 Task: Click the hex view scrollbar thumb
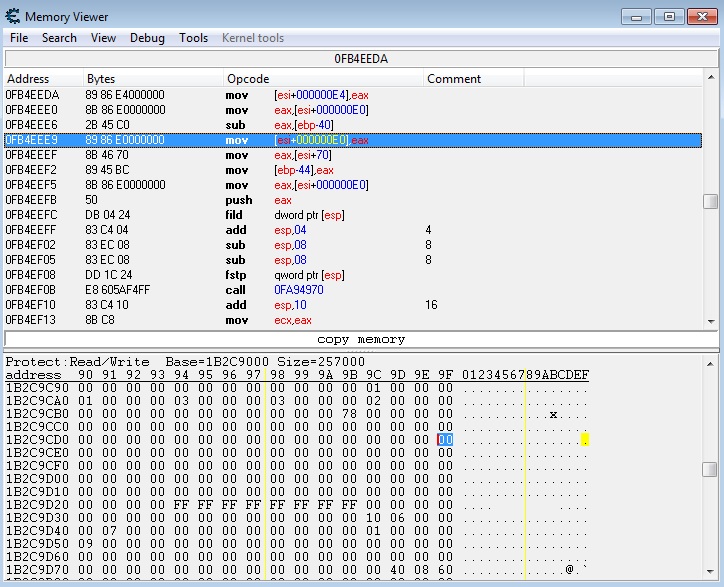click(x=710, y=469)
